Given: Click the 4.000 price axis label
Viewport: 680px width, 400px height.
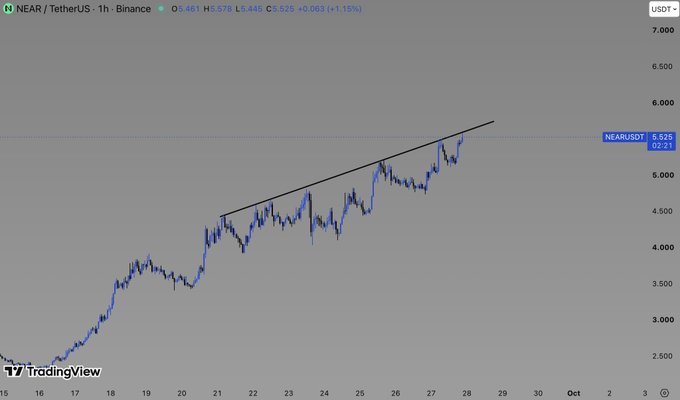Looking at the screenshot, I should (663, 247).
